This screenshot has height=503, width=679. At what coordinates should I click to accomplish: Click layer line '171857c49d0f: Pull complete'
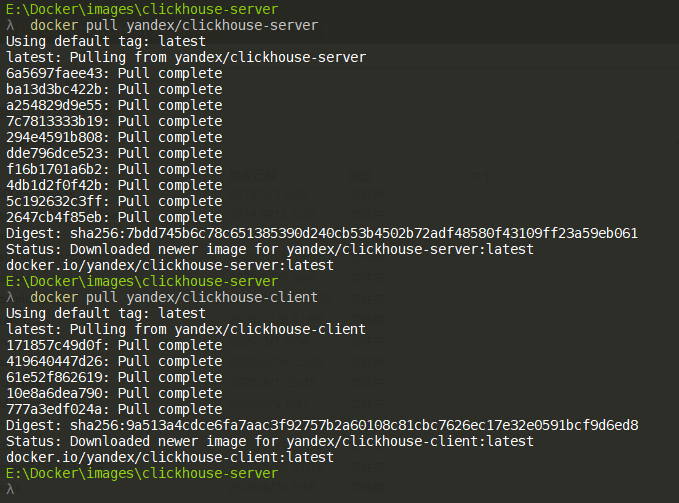pyautogui.click(x=114, y=345)
